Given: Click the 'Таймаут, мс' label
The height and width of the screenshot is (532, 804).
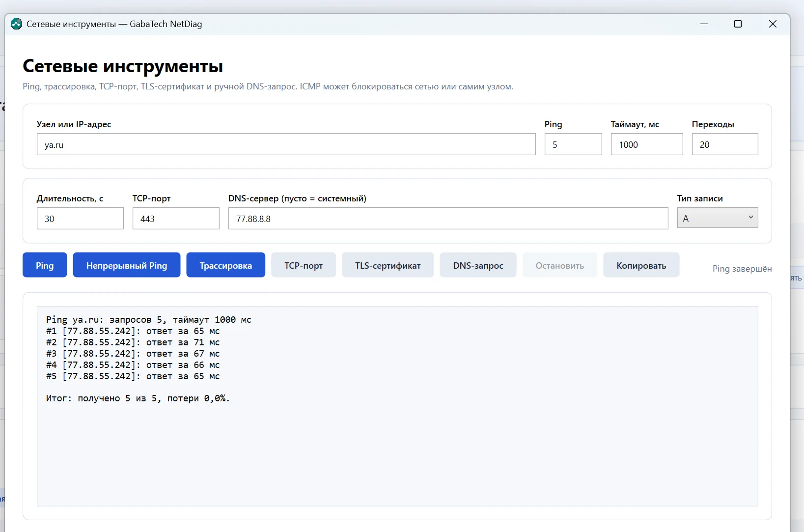Looking at the screenshot, I should pos(635,124).
